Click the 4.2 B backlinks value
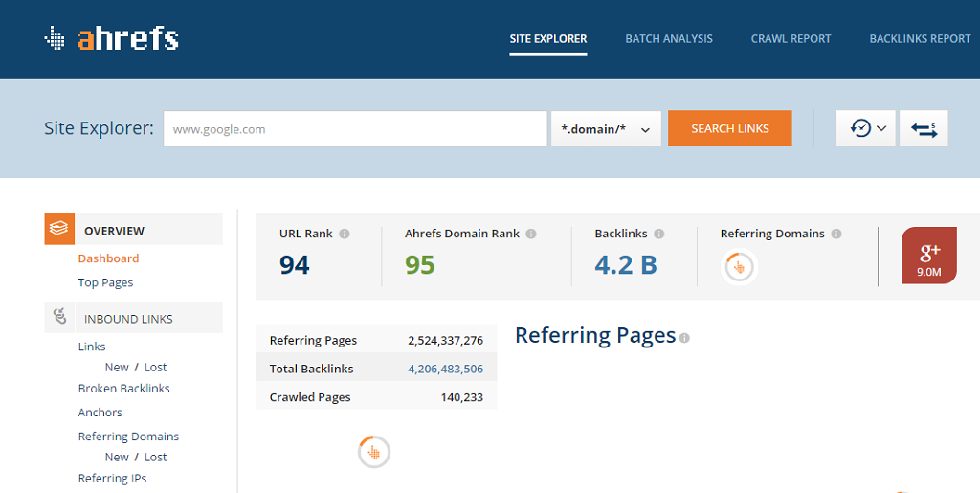 coord(626,265)
